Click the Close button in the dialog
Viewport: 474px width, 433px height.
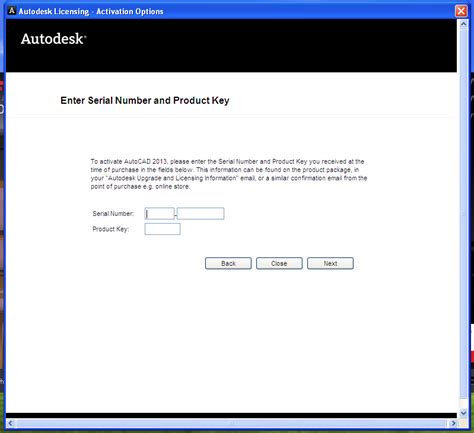[x=279, y=263]
